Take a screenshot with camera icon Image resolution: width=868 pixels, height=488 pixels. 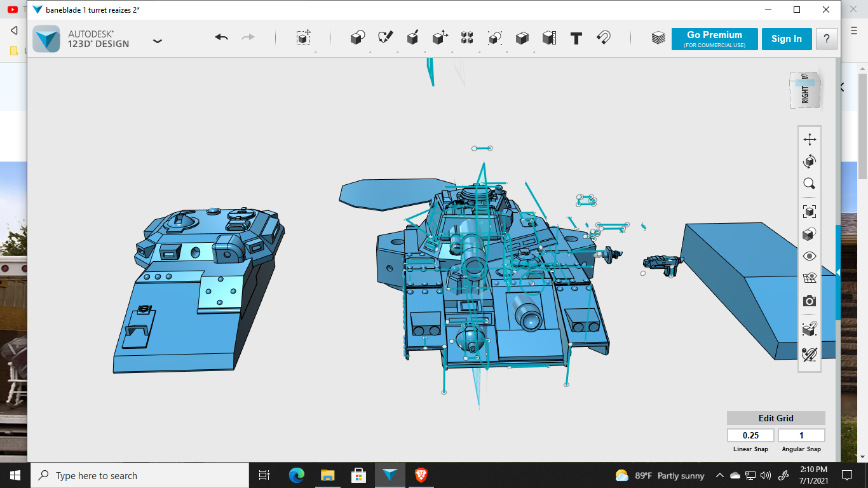[810, 301]
